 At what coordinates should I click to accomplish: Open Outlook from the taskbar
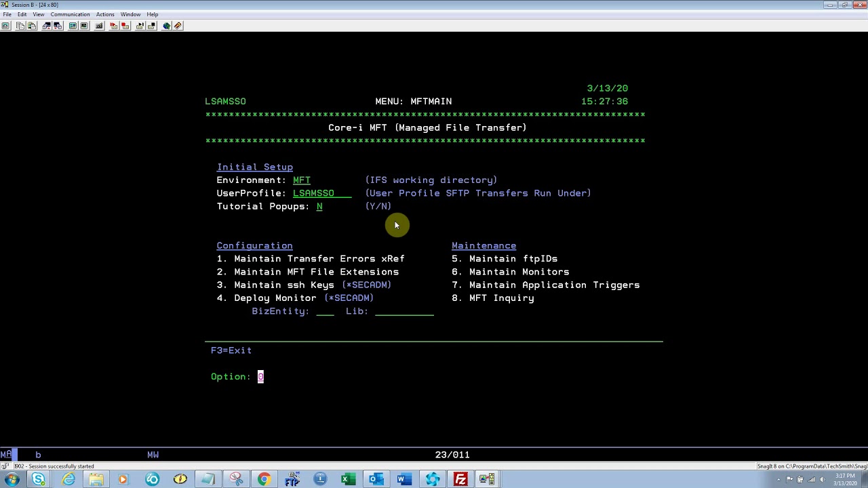coord(376,480)
